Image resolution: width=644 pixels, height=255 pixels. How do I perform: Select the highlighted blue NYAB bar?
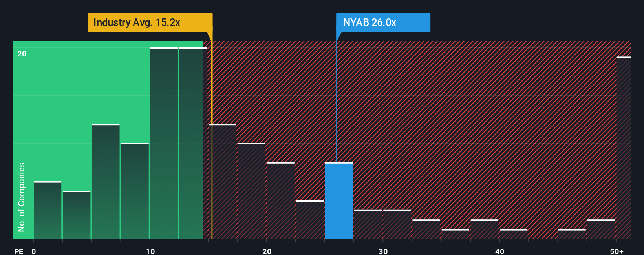coord(339,200)
